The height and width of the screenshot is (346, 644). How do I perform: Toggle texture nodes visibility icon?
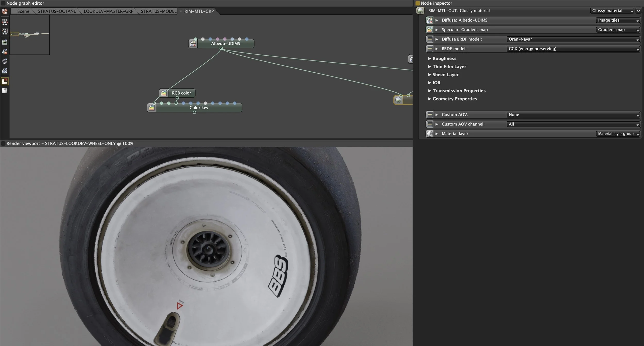click(5, 71)
